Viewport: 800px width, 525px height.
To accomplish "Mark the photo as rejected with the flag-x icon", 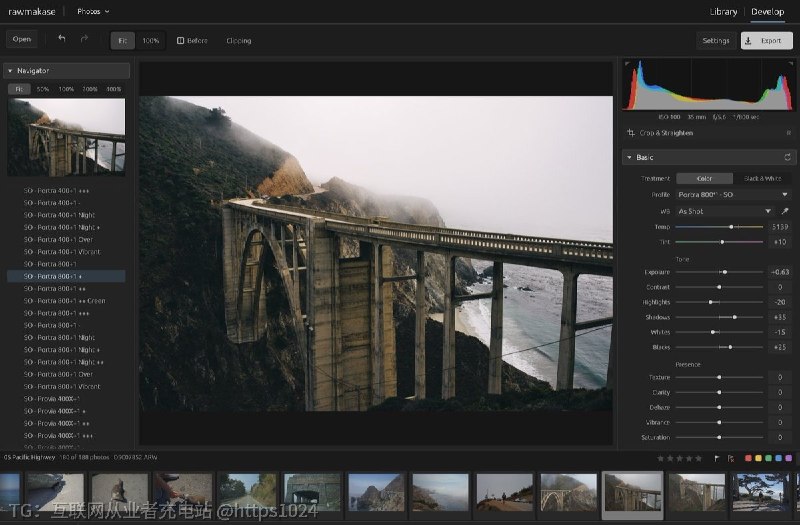I will tap(731, 458).
